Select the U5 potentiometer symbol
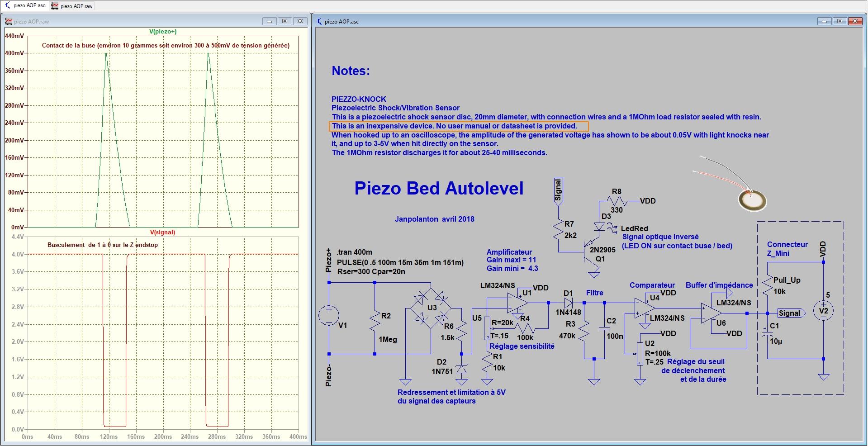This screenshot has height=446, width=868. pos(487,328)
